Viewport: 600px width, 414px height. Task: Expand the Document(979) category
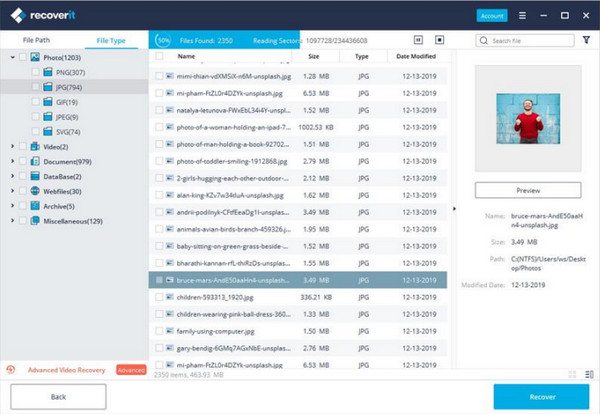11,162
